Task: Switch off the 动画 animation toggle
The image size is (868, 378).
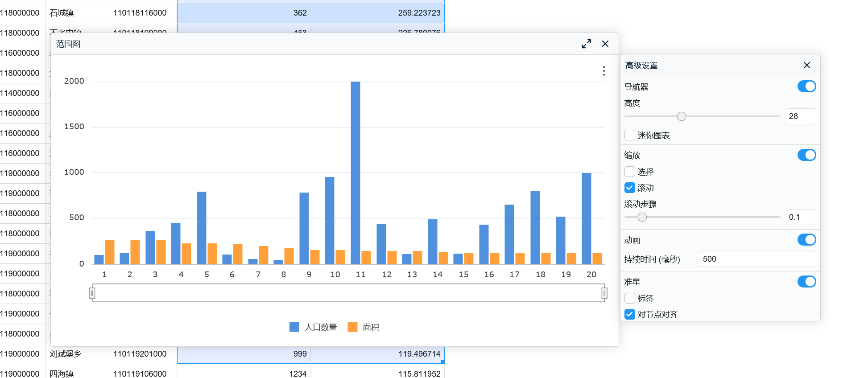Action: pos(806,240)
